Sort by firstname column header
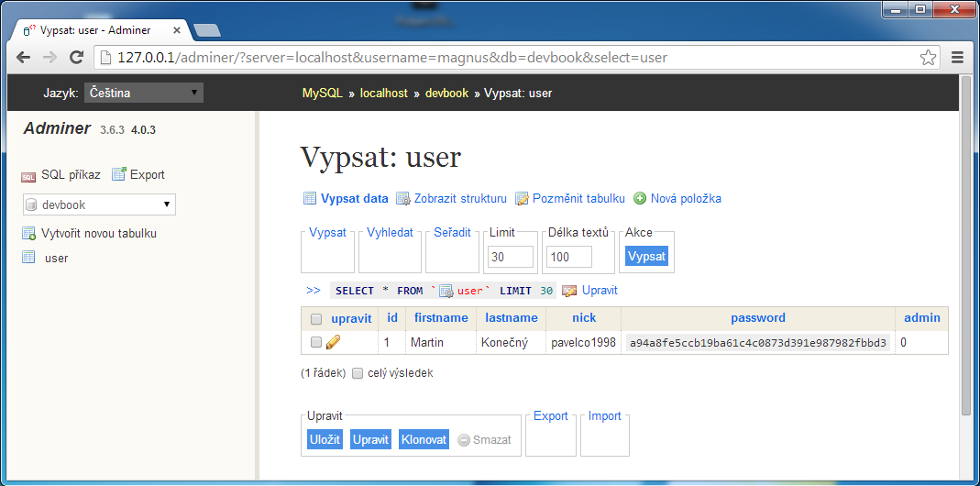 coord(441,318)
